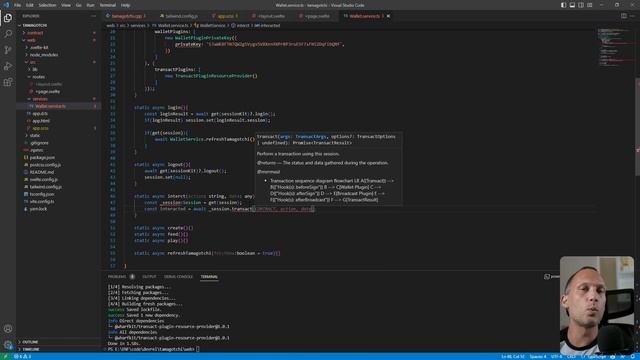
Task: Click the remote window icon in status bar
Action: pyautogui.click(x=5, y=356)
